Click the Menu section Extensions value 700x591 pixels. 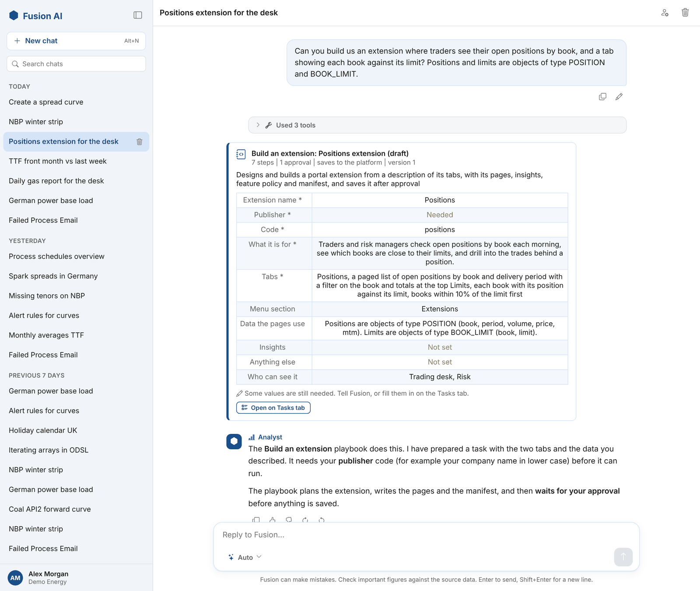click(440, 309)
